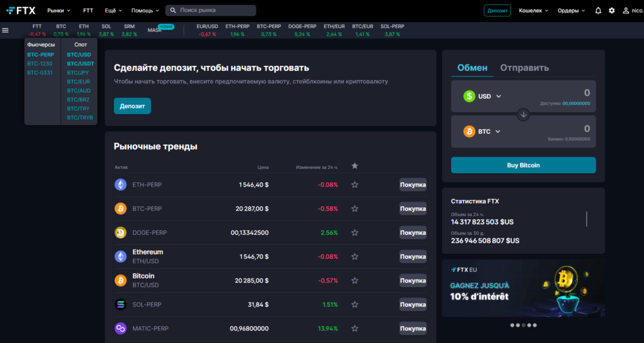Switch to the Обмен tab

472,68
